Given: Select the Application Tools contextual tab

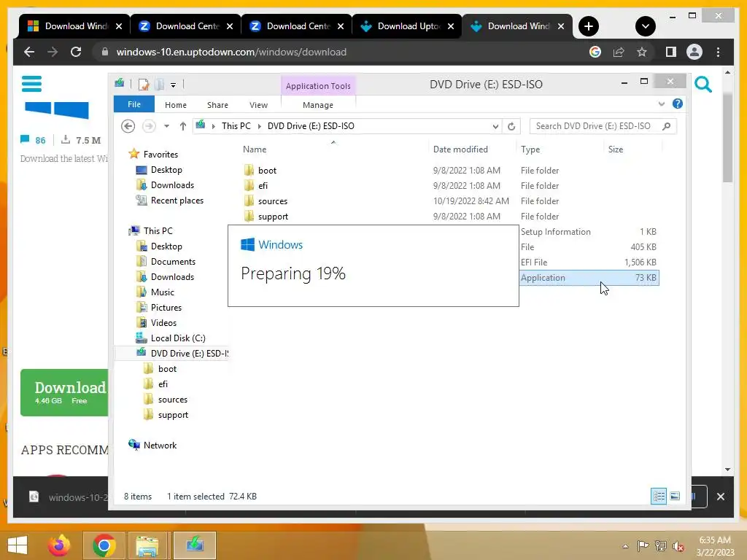Looking at the screenshot, I should 318,86.
